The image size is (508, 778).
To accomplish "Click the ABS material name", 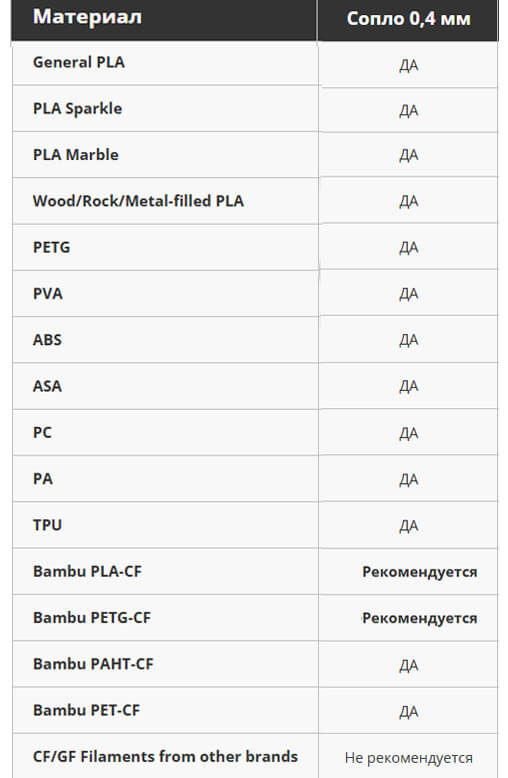I will [x=47, y=340].
